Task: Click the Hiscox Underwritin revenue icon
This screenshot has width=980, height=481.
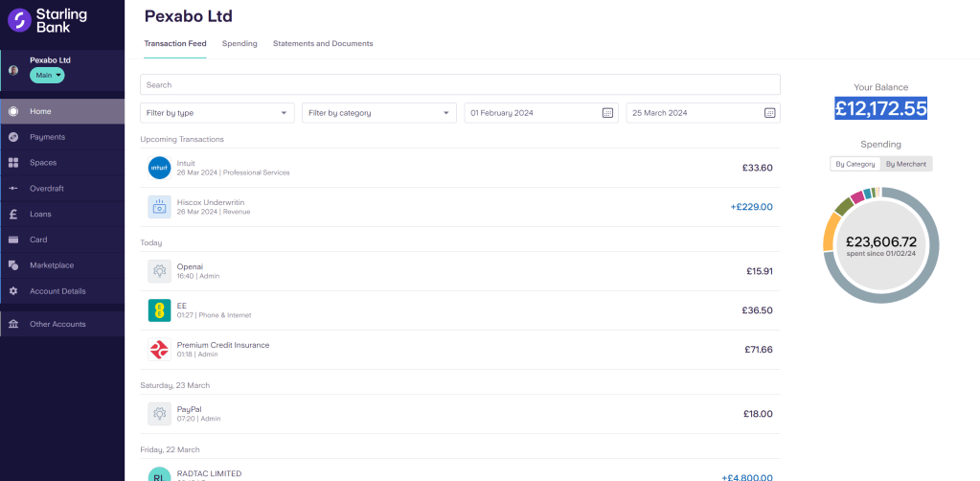Action: [x=159, y=207]
